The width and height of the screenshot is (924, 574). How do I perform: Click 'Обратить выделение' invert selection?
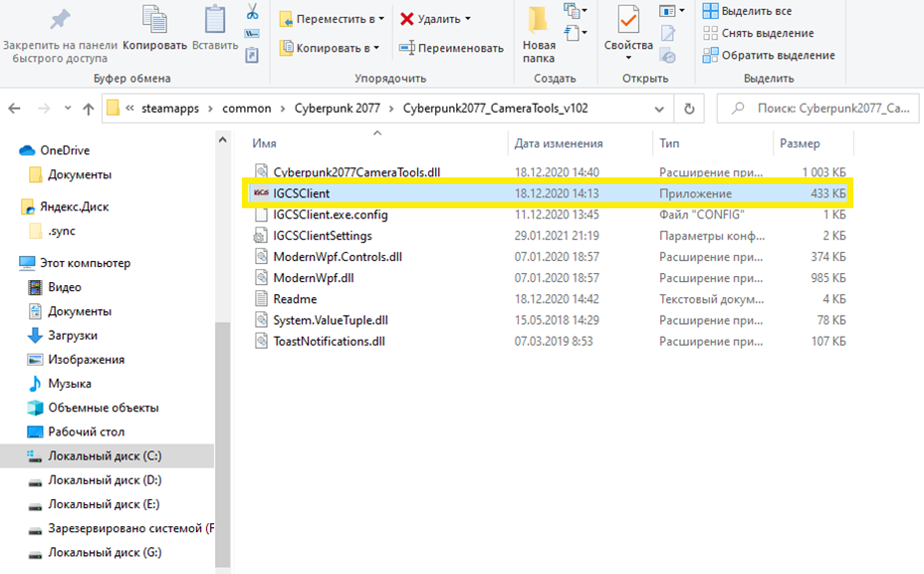[768, 55]
